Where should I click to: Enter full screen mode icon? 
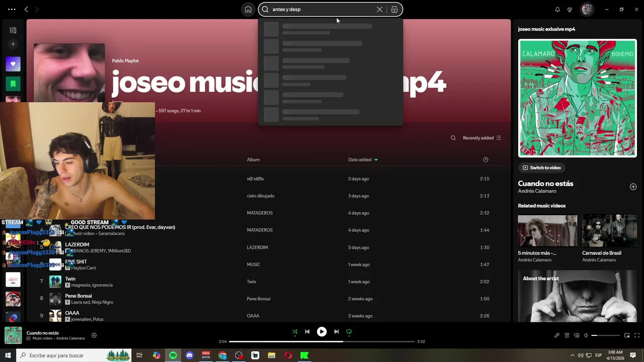pyautogui.click(x=637, y=335)
